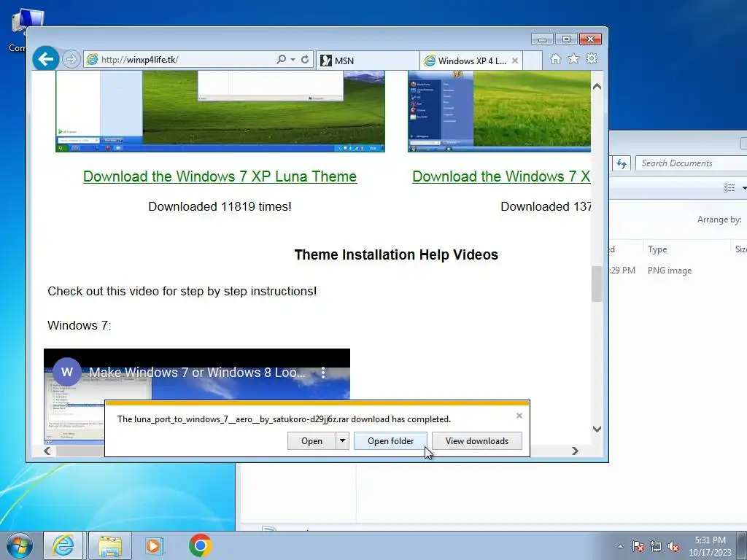Screen dimensions: 747x560
Task: Click the right XP theme screenshot
Action: point(499,112)
